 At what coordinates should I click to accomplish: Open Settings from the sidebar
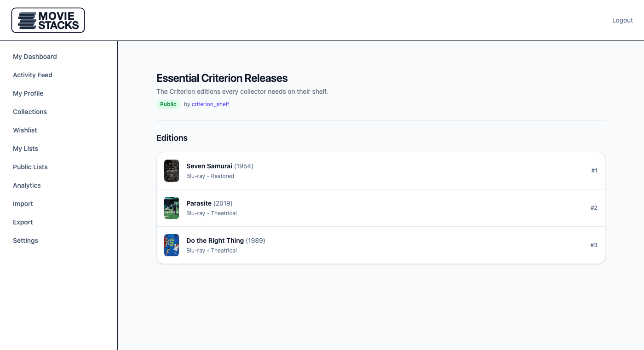click(x=25, y=241)
